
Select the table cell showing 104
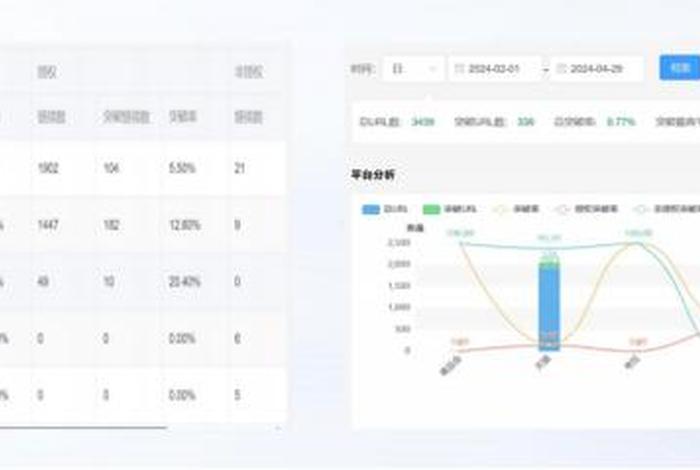point(111,168)
